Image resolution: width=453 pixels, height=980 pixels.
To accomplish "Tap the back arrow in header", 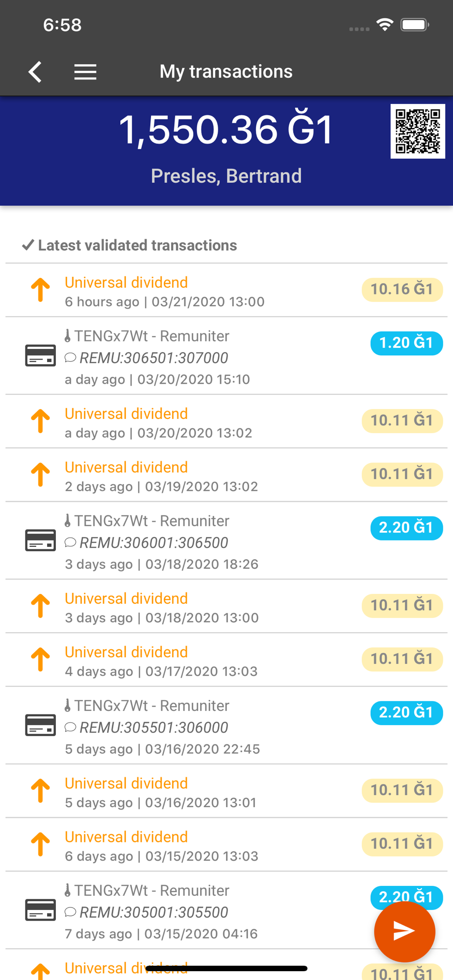I will point(35,72).
